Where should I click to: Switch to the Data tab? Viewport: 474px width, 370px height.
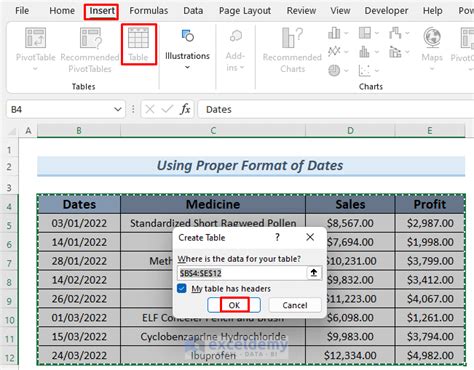(x=193, y=11)
